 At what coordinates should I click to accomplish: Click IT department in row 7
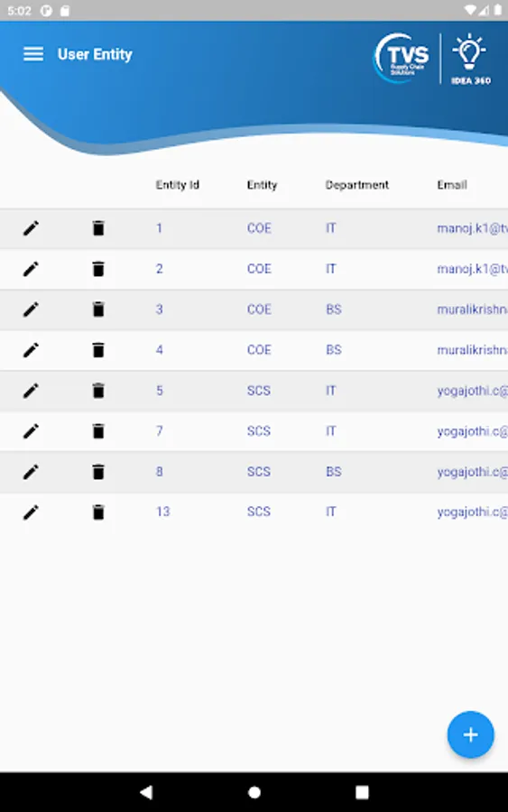click(331, 431)
